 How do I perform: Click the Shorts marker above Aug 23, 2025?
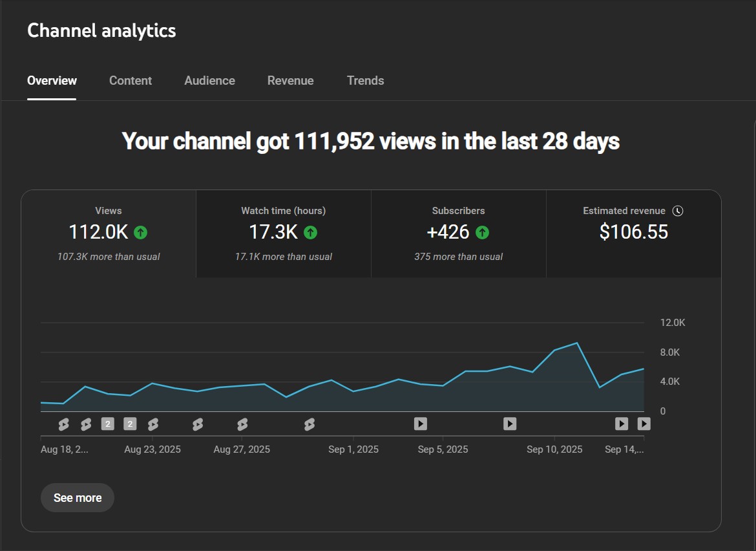153,424
